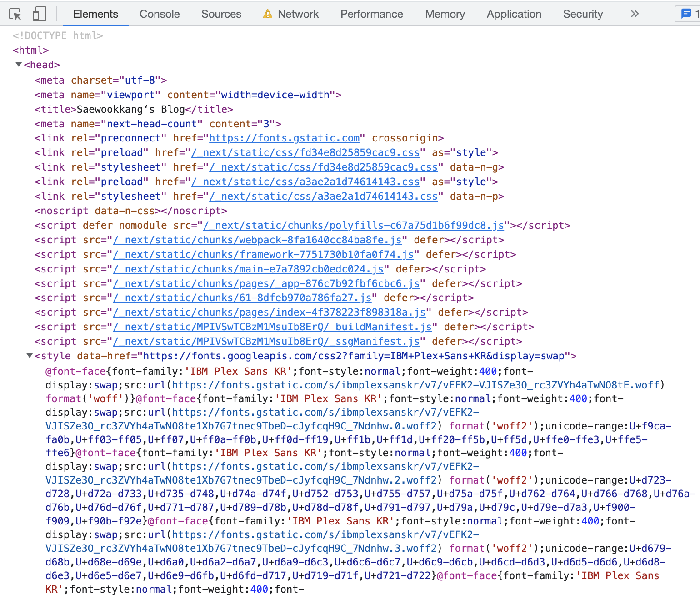Select the noscript data-n-css element
700x595 pixels.
[131, 211]
